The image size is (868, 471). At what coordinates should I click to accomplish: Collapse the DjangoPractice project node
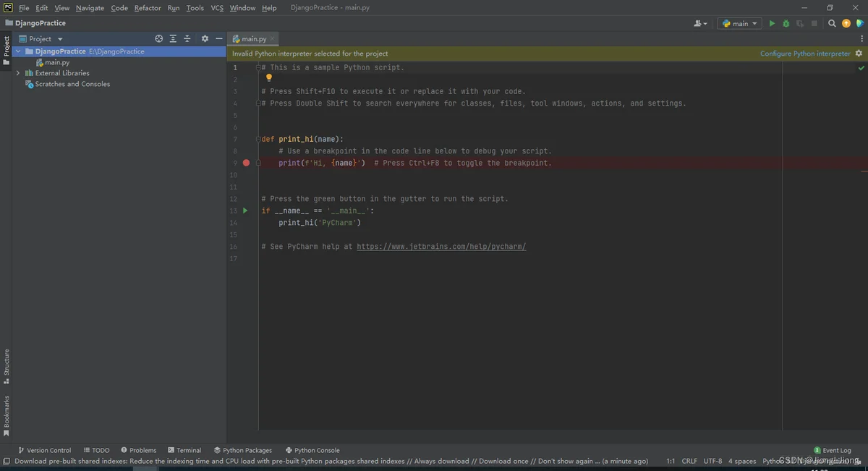coord(18,51)
